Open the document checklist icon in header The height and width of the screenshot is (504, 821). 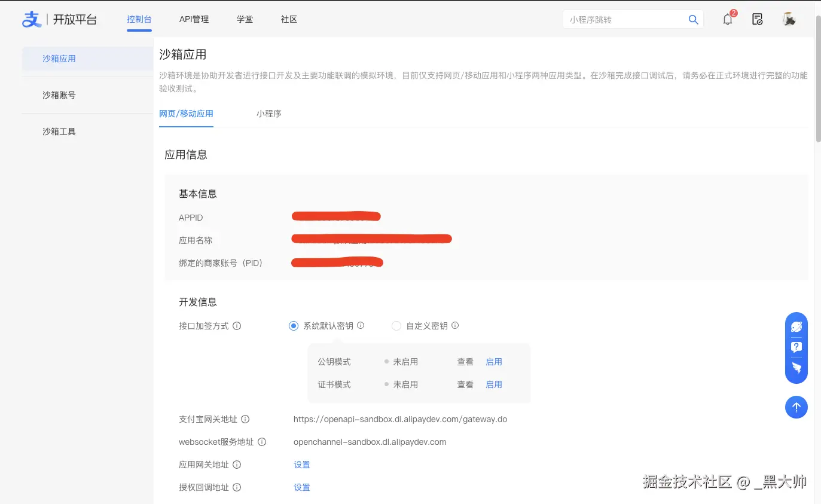[758, 19]
